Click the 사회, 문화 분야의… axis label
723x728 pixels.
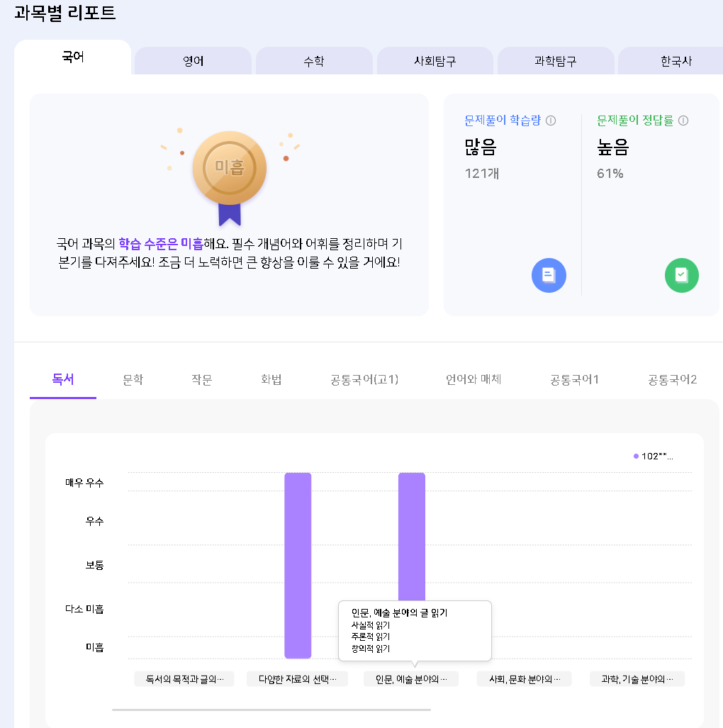(x=525, y=679)
